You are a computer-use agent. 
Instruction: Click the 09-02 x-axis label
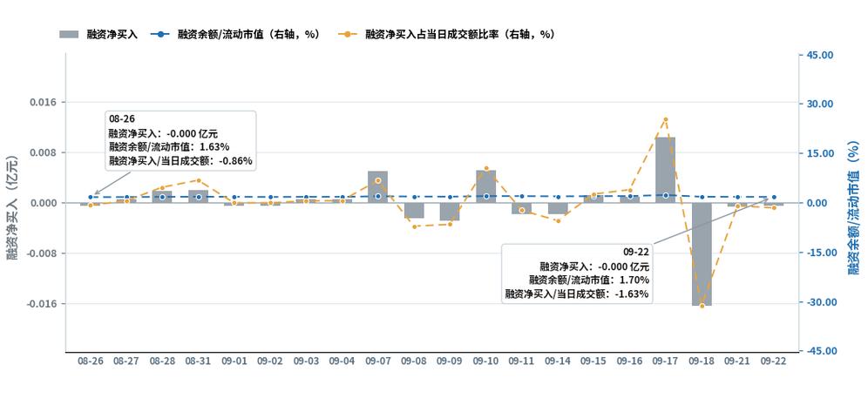270,361
